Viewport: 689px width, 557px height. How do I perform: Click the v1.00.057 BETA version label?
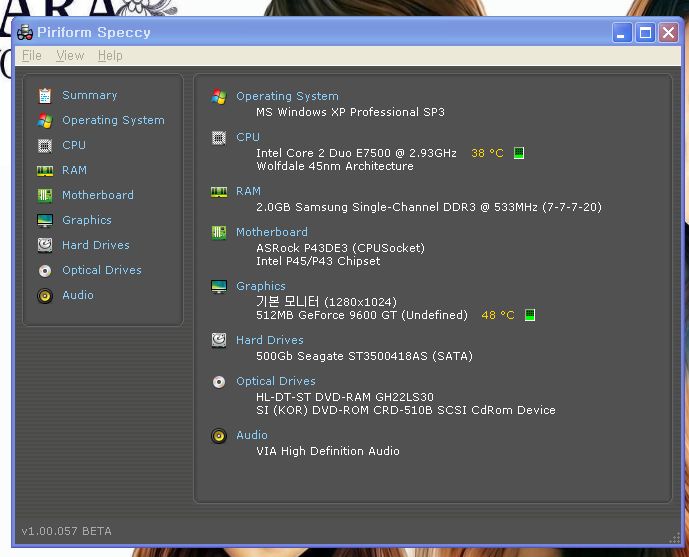click(66, 531)
